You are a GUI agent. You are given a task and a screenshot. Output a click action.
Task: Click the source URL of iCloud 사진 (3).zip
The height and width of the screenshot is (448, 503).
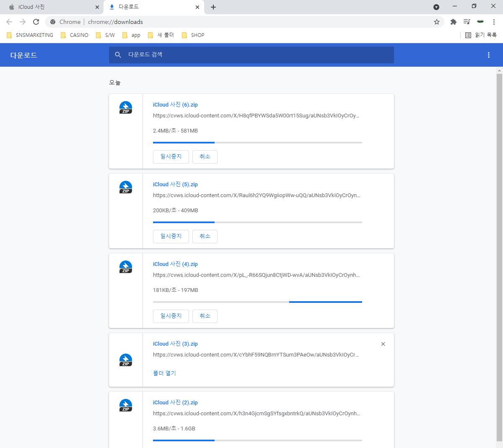coord(256,355)
